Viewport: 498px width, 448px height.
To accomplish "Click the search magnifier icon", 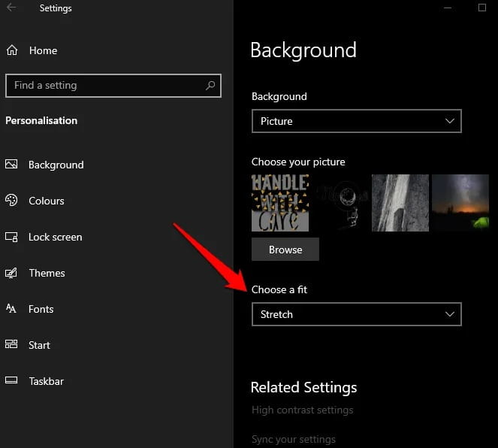I will (210, 85).
